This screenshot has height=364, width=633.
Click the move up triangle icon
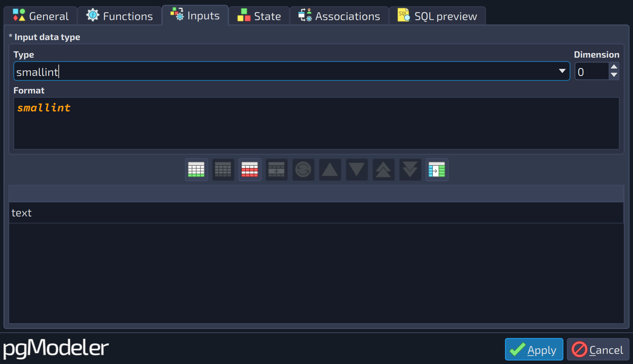[x=330, y=170]
